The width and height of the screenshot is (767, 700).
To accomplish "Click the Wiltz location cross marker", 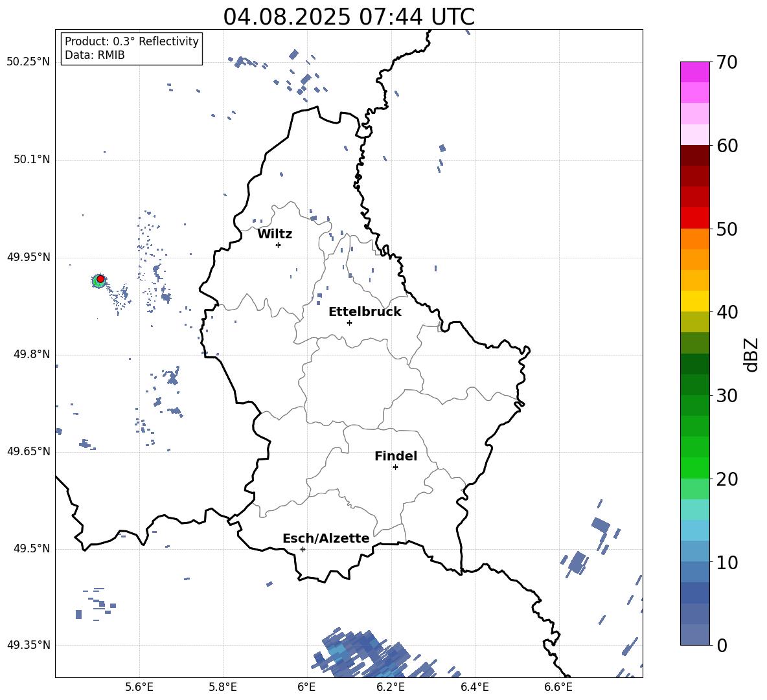I will (x=279, y=245).
